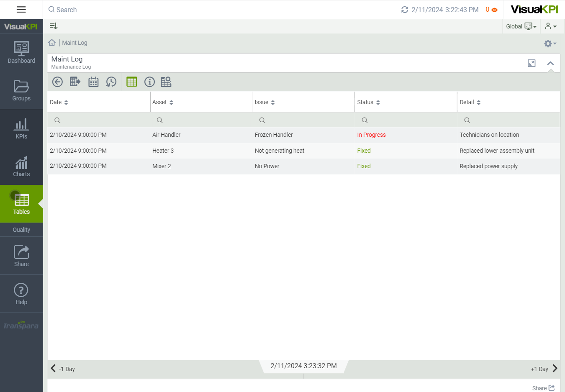Click the table search filter icon
Image resolution: width=565 pixels, height=392 pixels.
pos(166,82)
